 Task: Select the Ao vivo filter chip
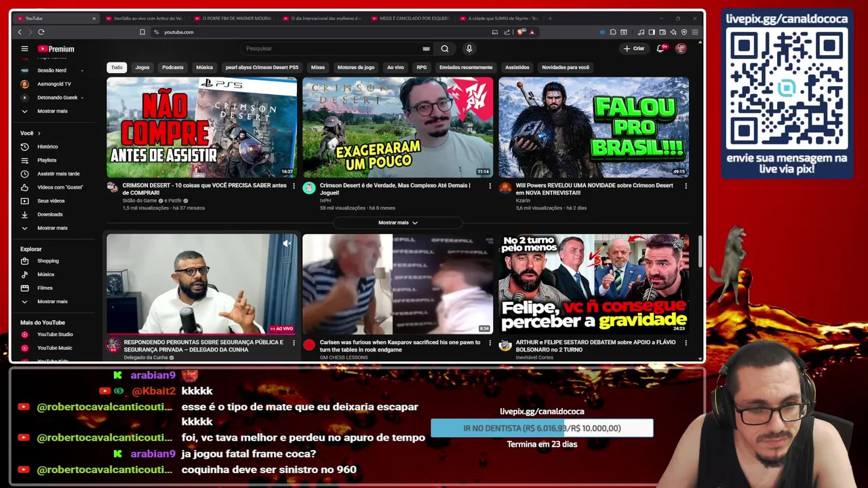(x=395, y=67)
